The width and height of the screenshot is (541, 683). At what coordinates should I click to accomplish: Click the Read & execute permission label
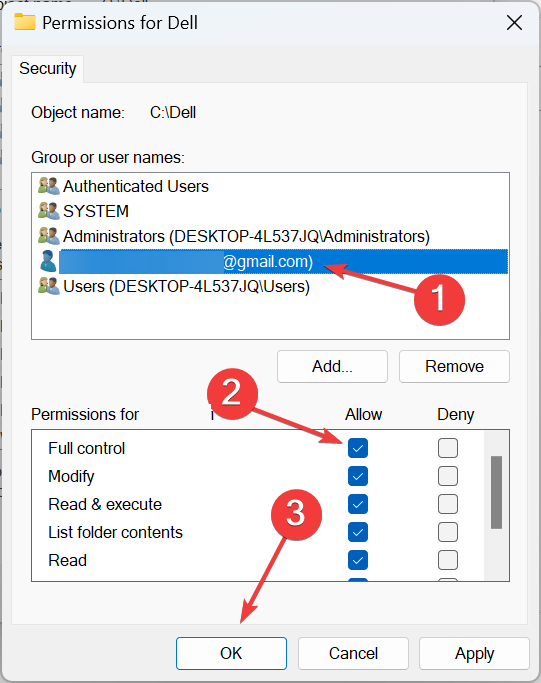(x=105, y=504)
